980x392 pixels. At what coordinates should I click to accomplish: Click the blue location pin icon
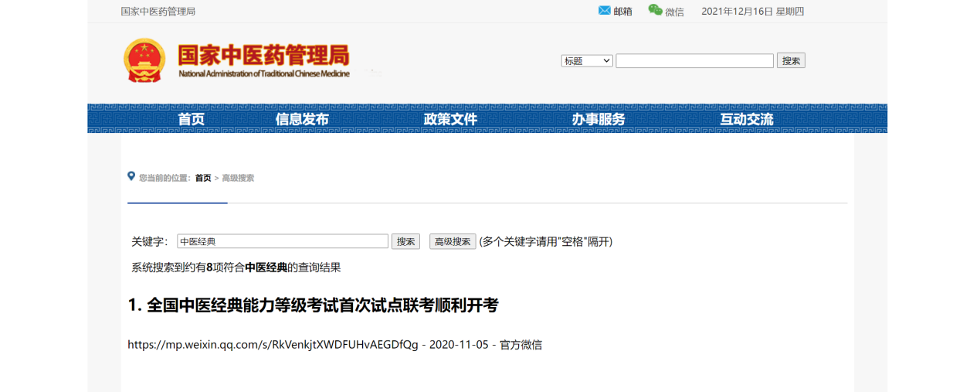coord(131,176)
